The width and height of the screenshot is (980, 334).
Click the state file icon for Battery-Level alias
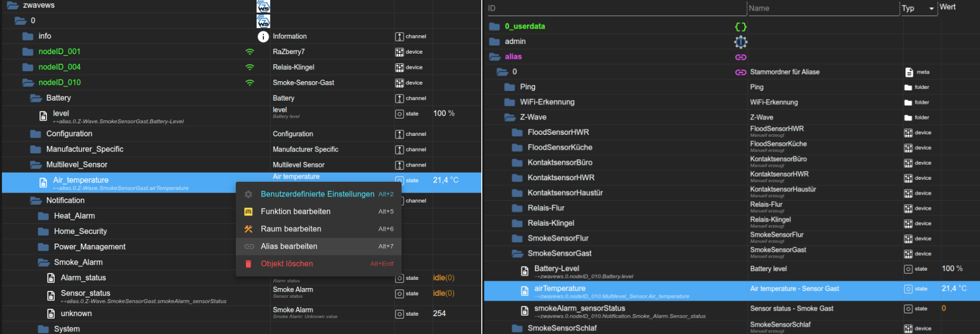click(x=524, y=271)
